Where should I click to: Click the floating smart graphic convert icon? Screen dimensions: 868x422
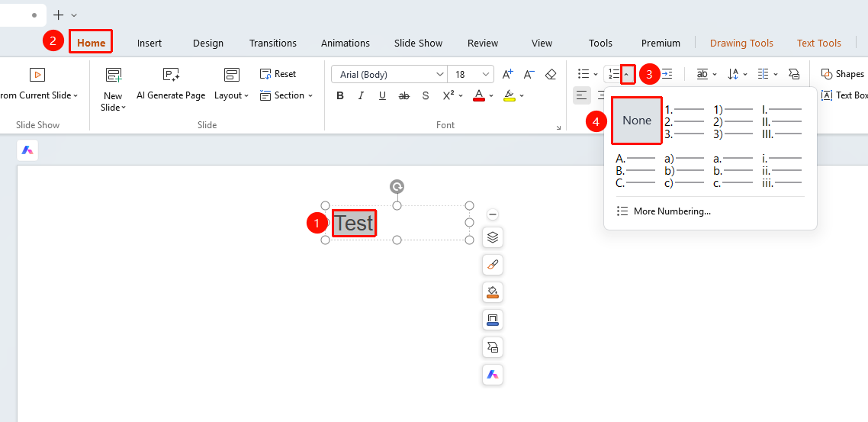[x=493, y=347]
